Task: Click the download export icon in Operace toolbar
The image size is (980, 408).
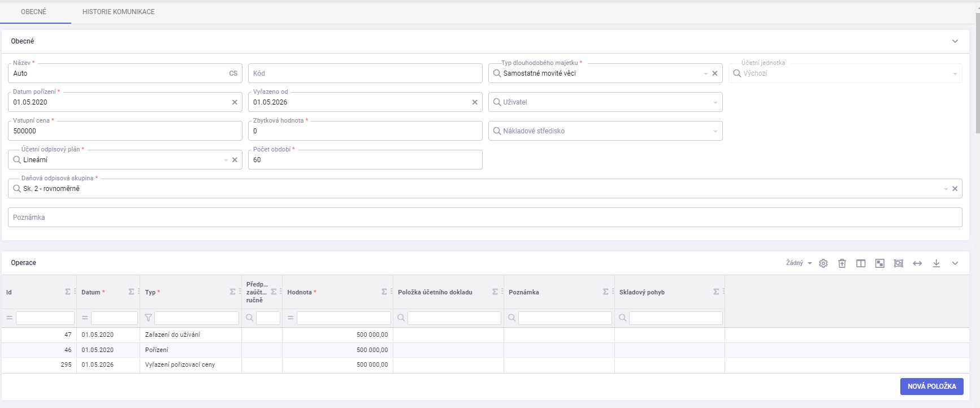Action: [x=936, y=263]
